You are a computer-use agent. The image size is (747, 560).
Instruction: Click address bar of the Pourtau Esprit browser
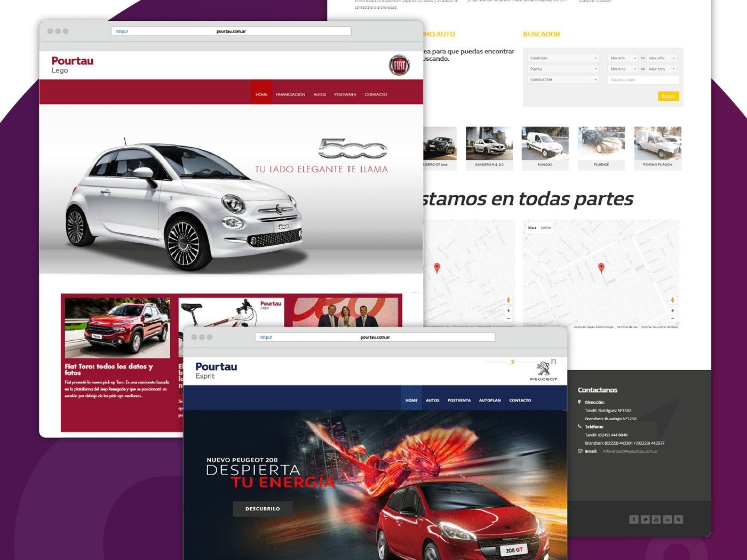(375, 337)
